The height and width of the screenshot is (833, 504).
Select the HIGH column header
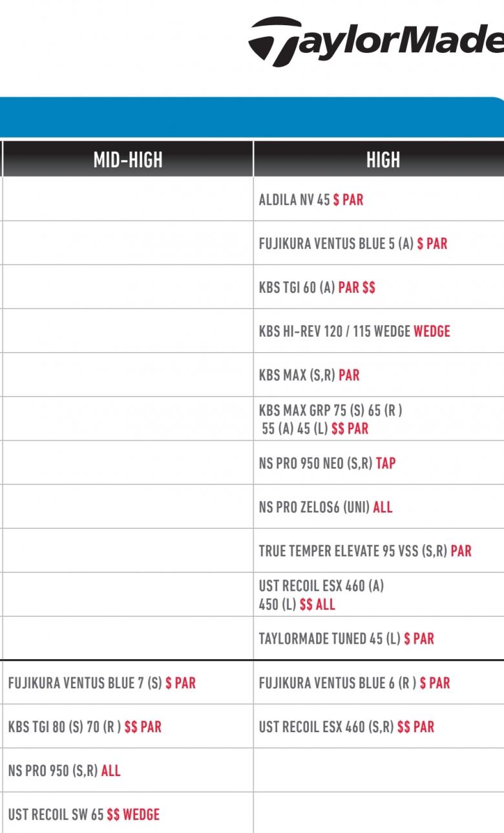point(383,160)
